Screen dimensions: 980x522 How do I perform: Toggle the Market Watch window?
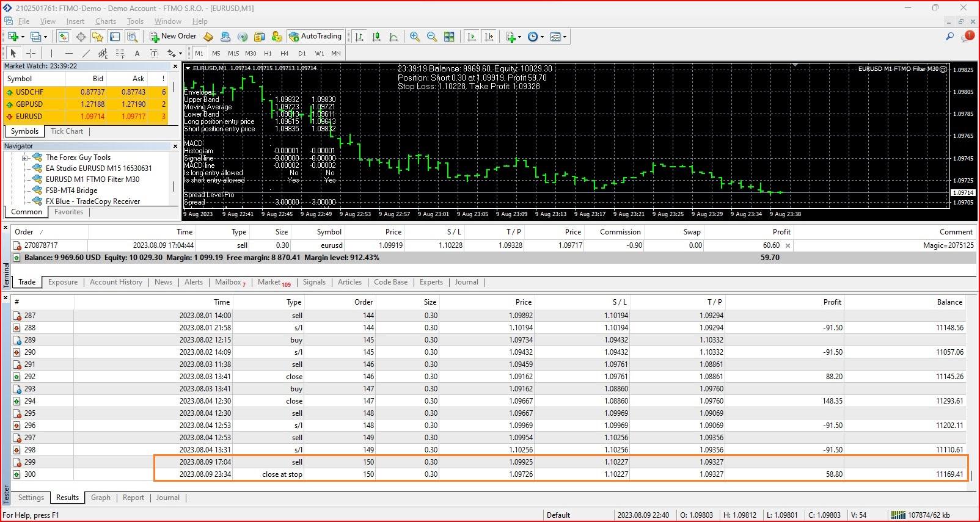point(63,37)
